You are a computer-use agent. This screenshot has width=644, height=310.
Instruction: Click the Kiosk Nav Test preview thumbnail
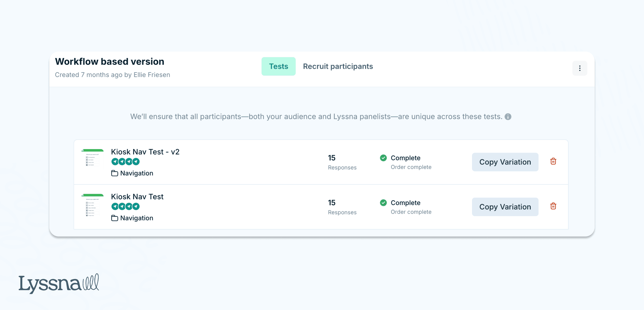coord(93,205)
